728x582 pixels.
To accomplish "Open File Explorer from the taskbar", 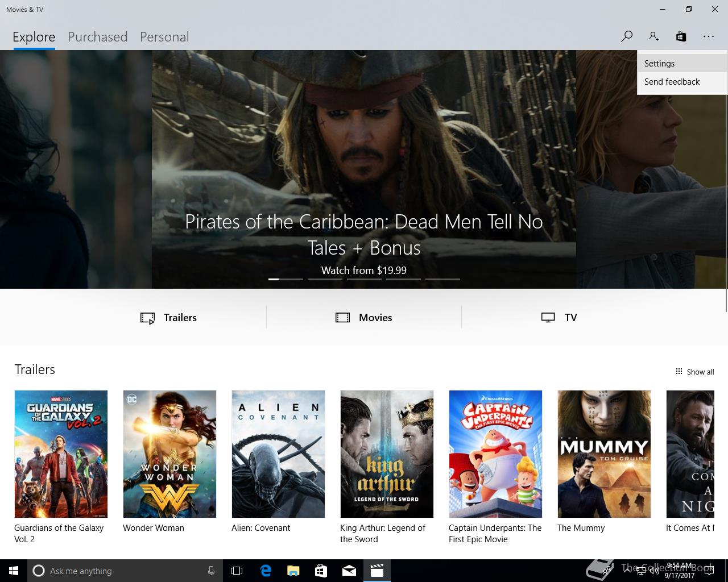I will tap(293, 571).
